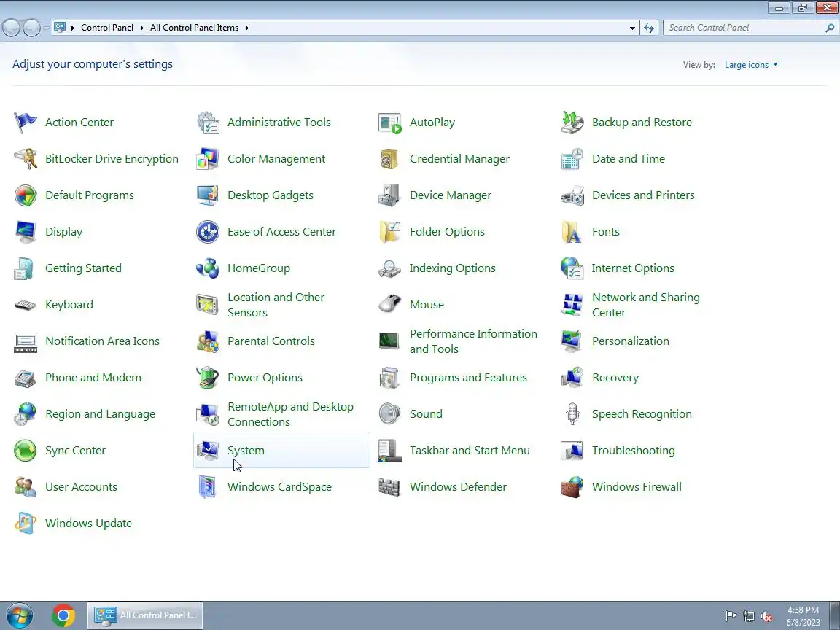This screenshot has width=840, height=630.
Task: Click the BitLocker Drive Encryption keys icon
Action: 26,159
